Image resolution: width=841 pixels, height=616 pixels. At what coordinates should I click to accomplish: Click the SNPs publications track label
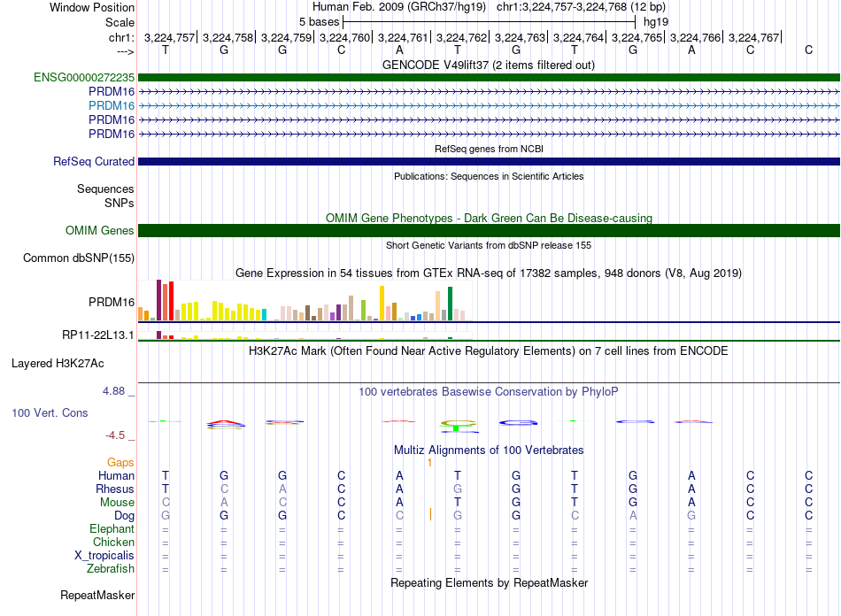[120, 203]
